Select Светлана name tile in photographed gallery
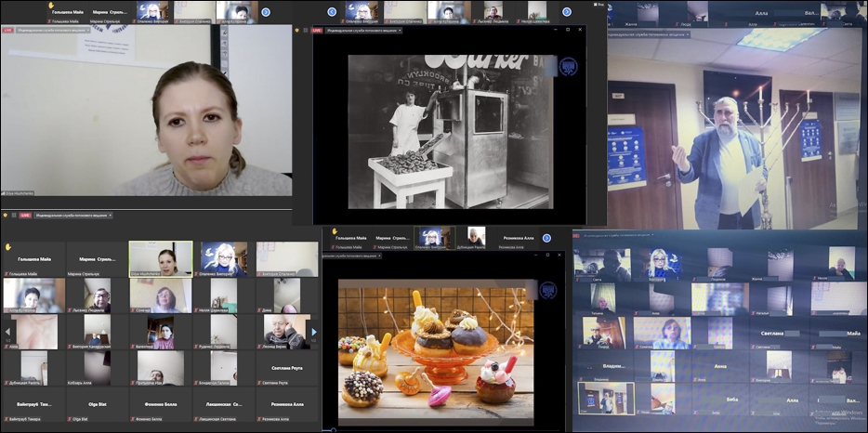868x433 pixels. 780,334
